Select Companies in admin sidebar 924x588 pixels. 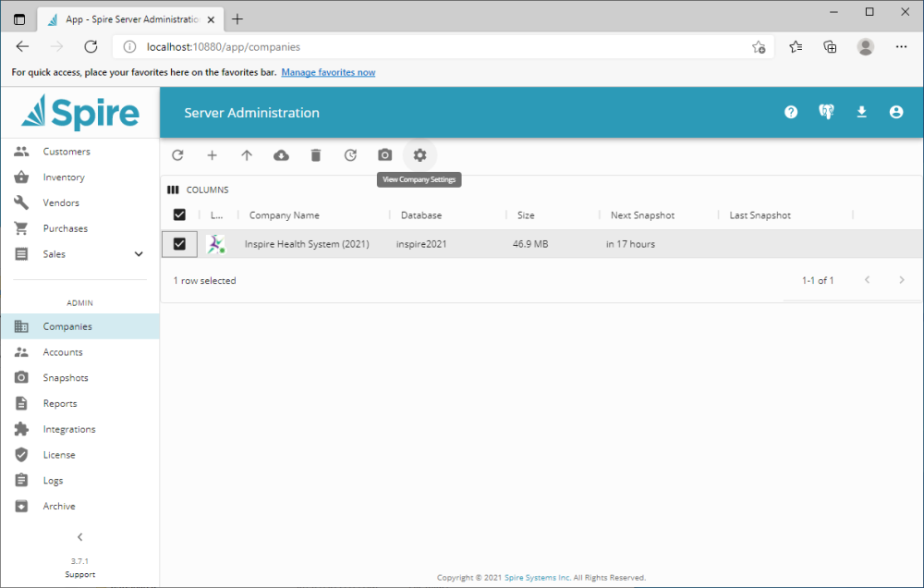(79, 326)
